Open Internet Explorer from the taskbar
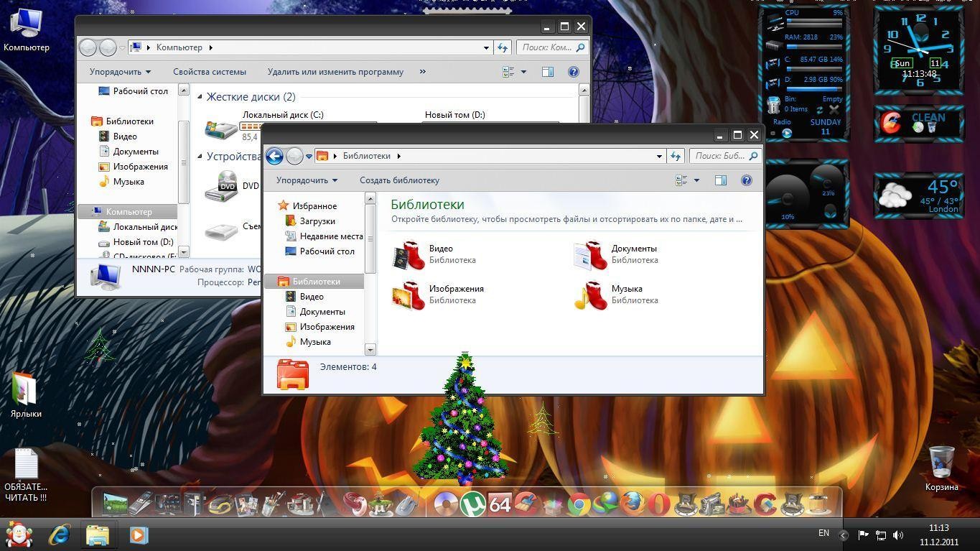Image resolution: width=980 pixels, height=551 pixels. [59, 535]
